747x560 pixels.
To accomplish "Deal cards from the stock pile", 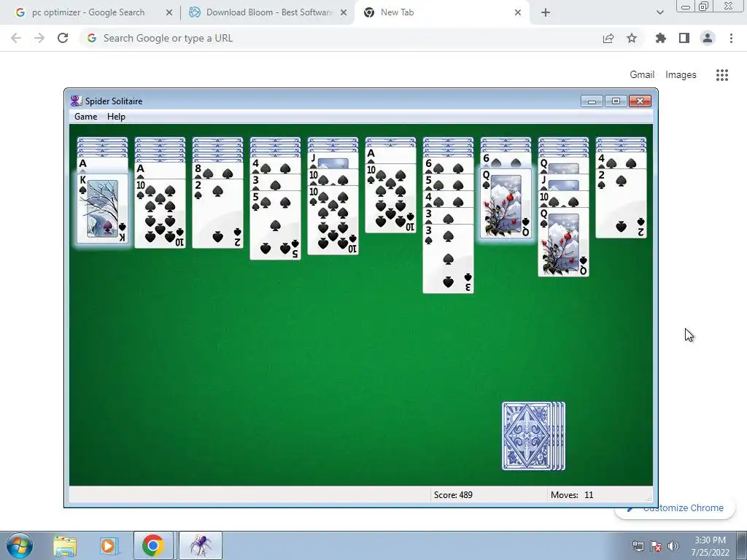I will coord(533,436).
